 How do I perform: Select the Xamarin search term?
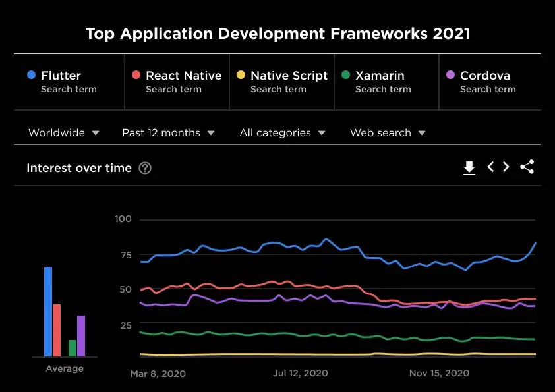[x=386, y=82]
